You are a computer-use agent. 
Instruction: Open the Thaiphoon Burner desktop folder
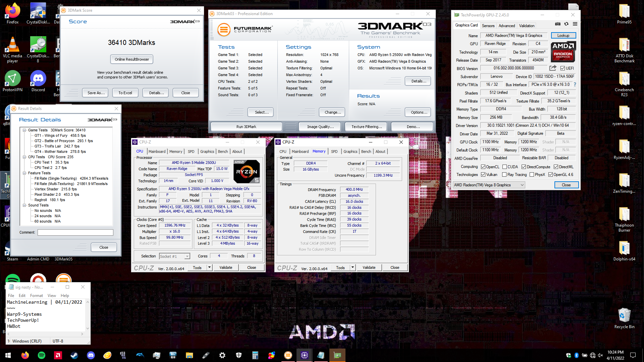(624, 220)
